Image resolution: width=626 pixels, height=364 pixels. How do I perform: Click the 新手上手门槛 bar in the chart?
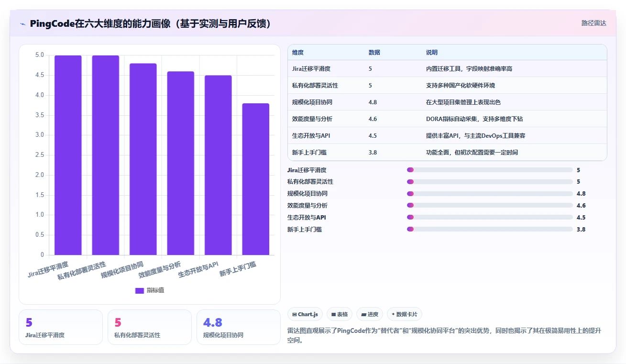point(256,179)
